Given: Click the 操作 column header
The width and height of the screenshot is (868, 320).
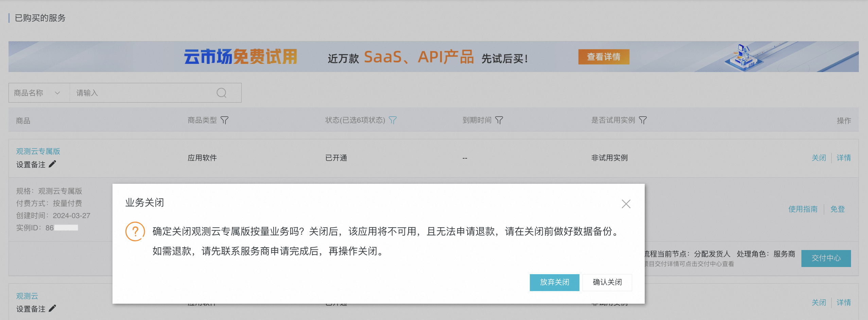Looking at the screenshot, I should tap(844, 121).
